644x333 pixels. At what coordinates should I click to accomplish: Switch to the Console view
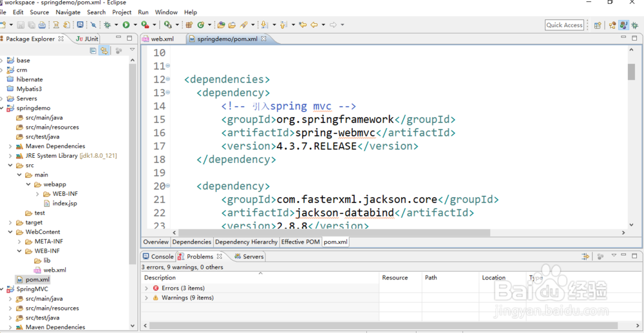[x=158, y=256]
